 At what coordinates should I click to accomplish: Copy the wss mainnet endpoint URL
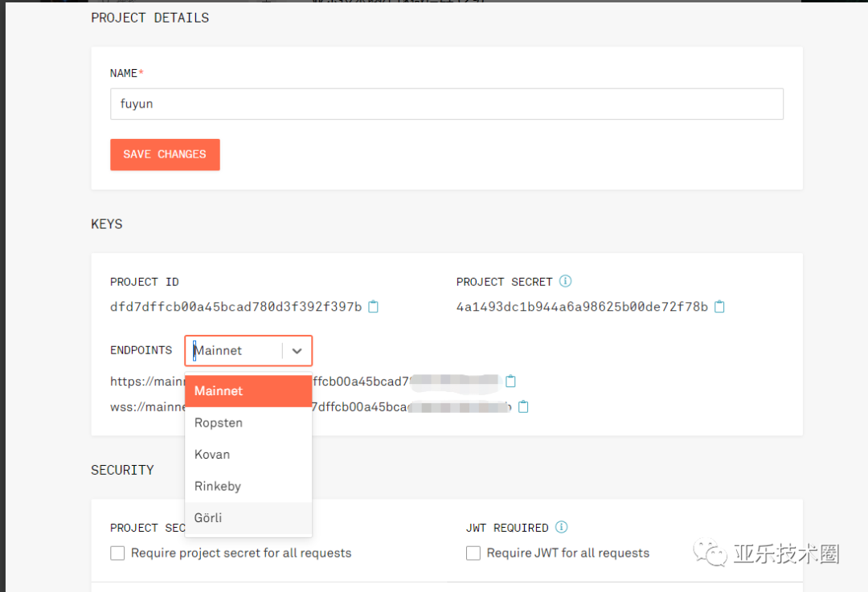click(x=523, y=407)
